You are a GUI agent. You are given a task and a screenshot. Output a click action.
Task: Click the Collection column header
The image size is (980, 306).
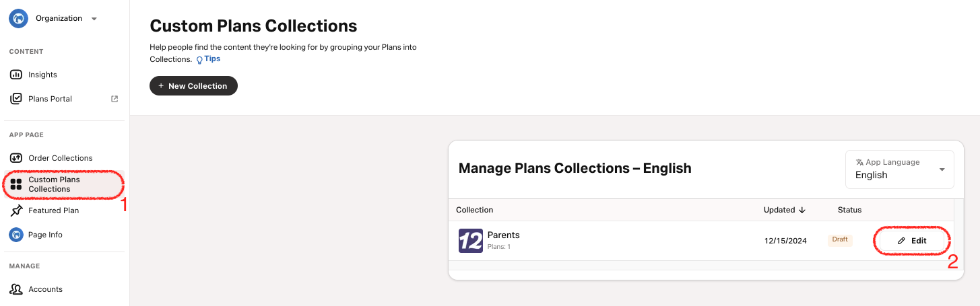coord(475,210)
